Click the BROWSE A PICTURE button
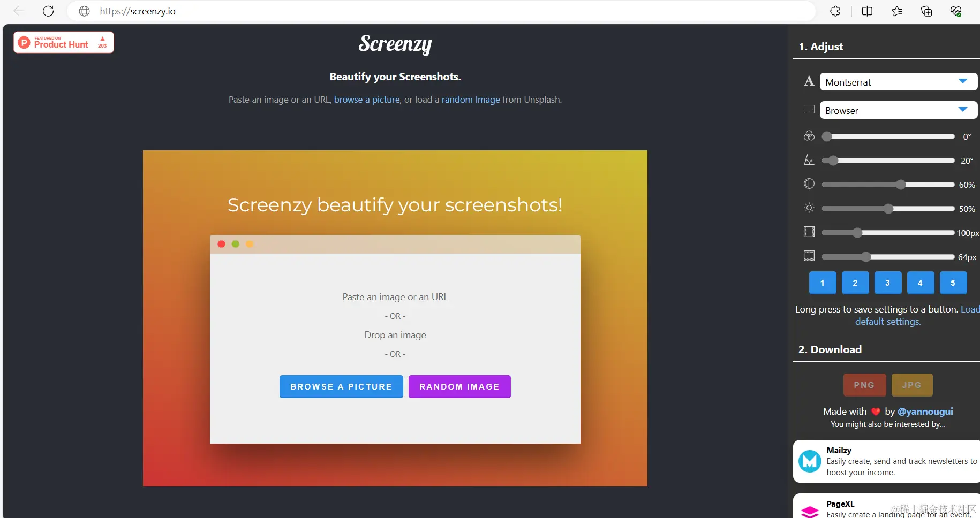The height and width of the screenshot is (518, 980). pos(341,386)
